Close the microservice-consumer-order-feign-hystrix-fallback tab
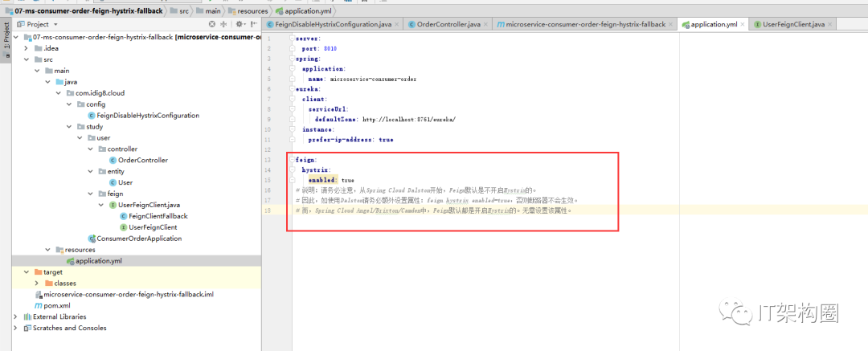 pos(670,25)
